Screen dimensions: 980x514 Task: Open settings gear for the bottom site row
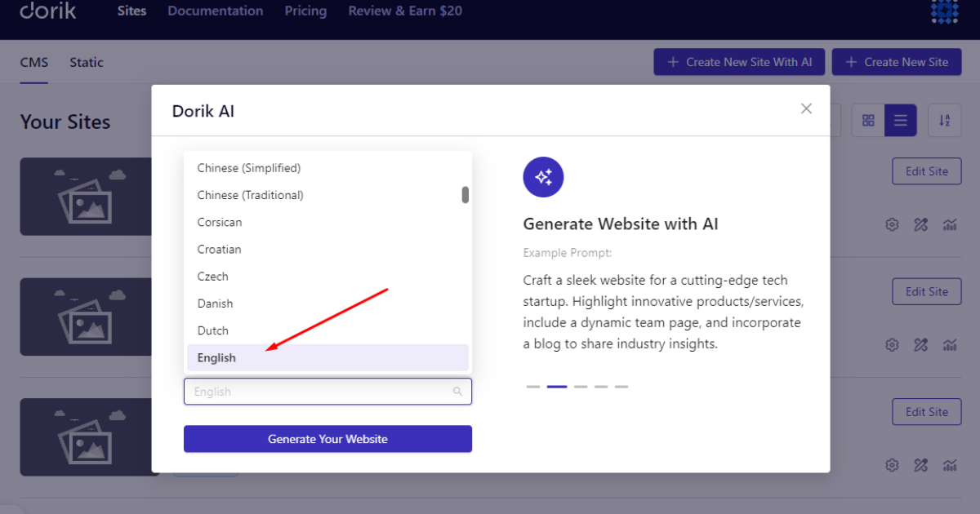point(893,465)
